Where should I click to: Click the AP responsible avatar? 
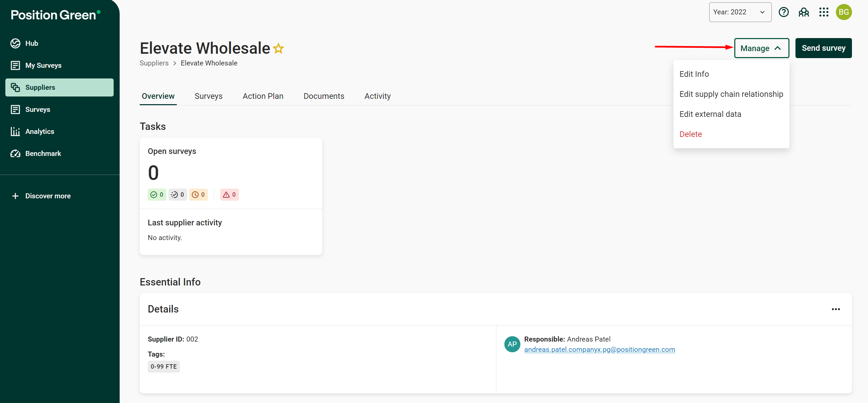[512, 344]
